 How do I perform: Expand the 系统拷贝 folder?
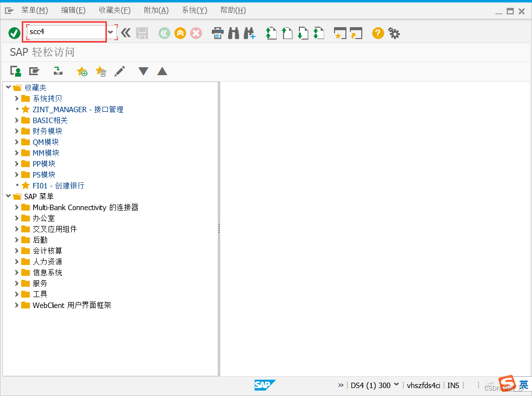17,98
